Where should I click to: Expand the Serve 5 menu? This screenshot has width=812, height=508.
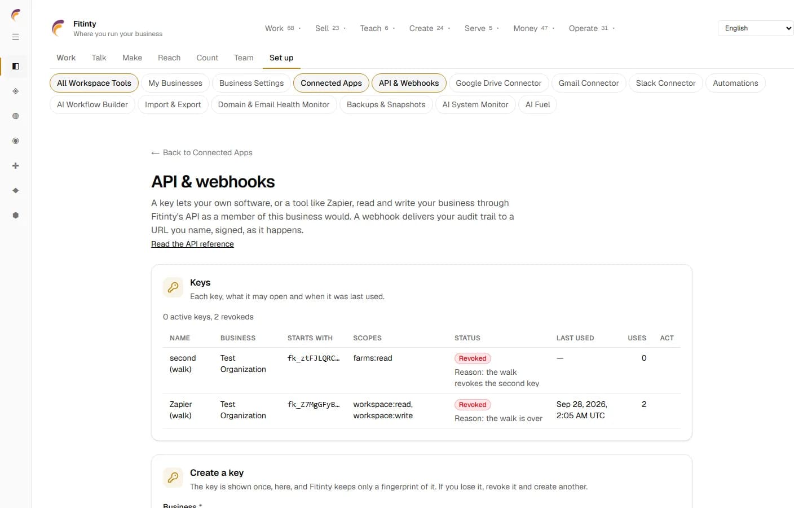tap(482, 28)
